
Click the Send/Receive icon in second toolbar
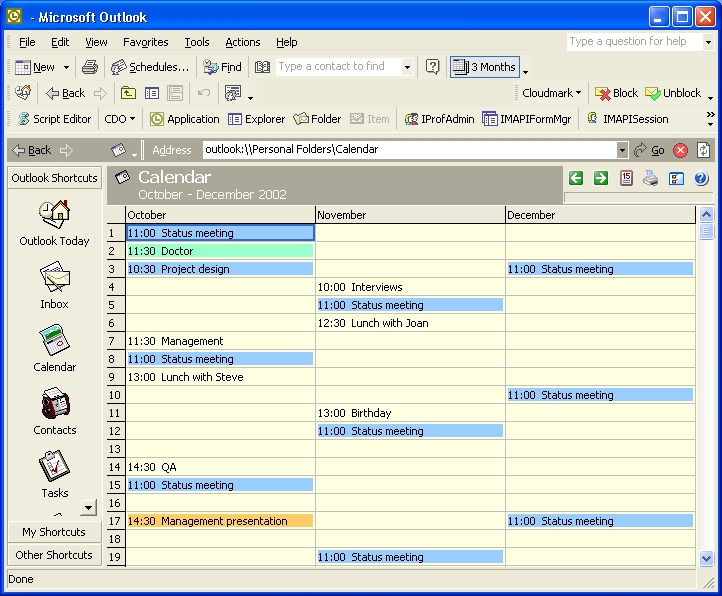pos(23,93)
